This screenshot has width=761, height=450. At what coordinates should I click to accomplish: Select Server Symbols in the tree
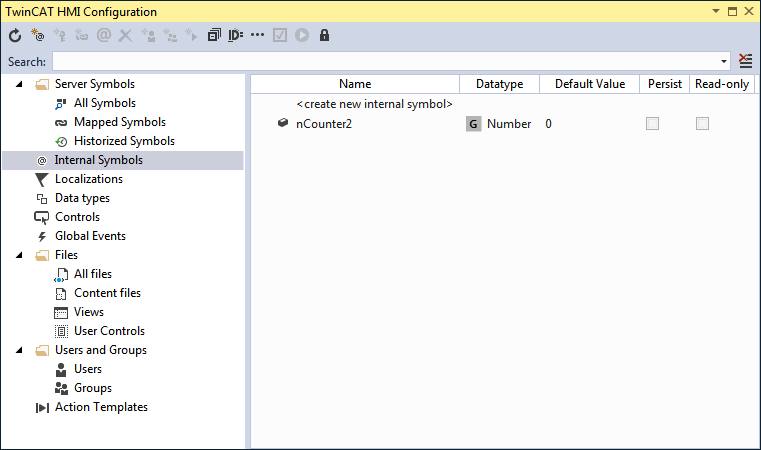point(95,84)
